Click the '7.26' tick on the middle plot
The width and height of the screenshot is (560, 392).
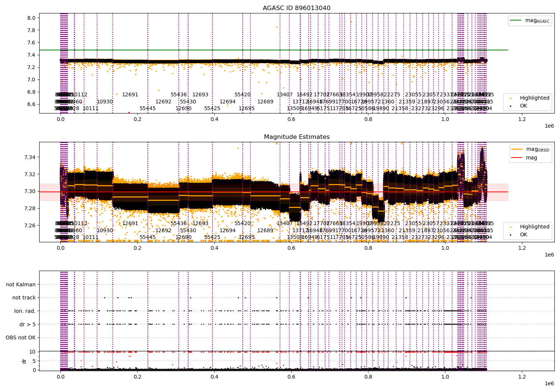(30, 225)
